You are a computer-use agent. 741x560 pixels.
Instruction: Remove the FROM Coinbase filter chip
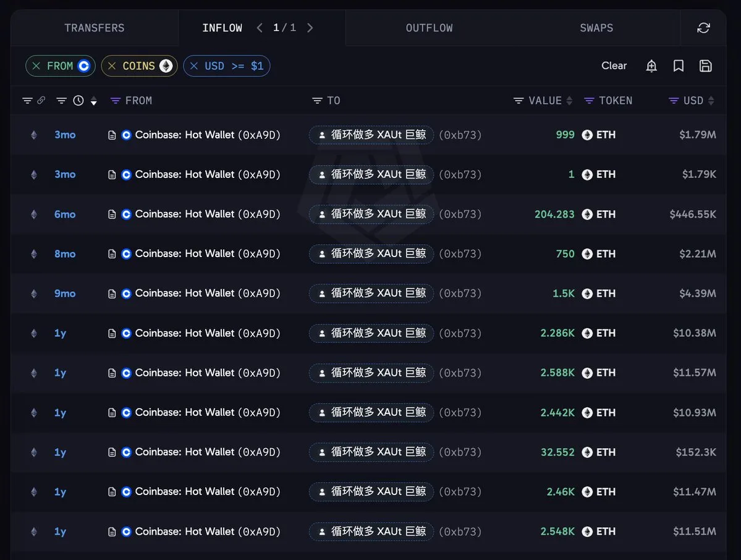pos(36,66)
